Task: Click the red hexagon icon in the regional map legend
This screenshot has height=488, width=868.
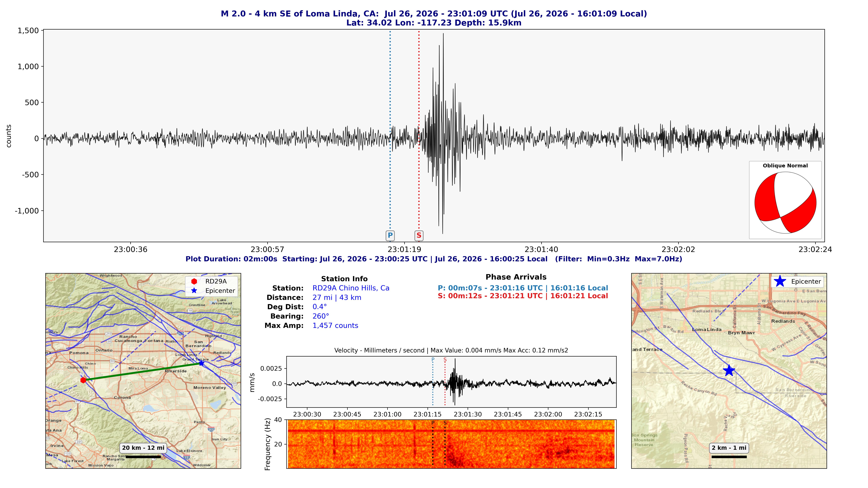Action: [194, 282]
